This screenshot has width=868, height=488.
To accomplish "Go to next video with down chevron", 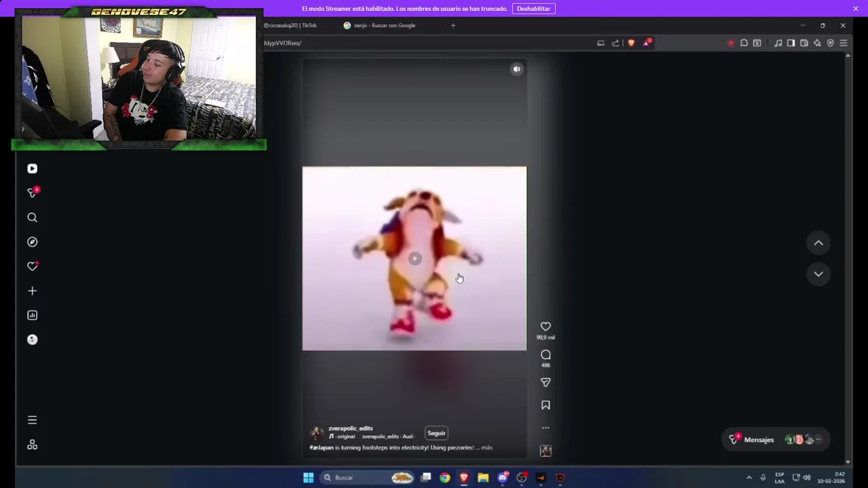I will tap(818, 274).
